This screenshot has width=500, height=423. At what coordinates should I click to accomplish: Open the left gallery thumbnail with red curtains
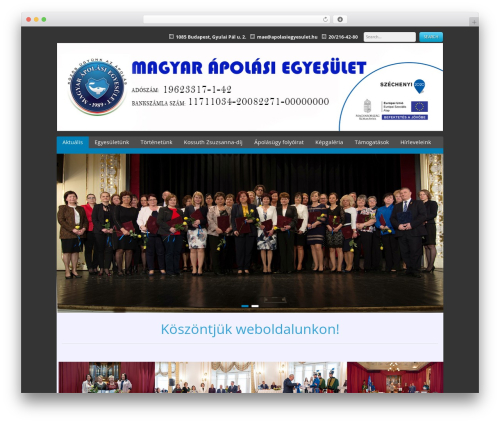coord(107,377)
